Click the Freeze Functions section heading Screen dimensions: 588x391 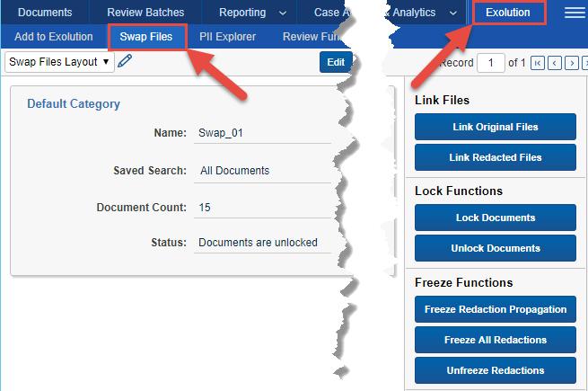[x=464, y=282]
